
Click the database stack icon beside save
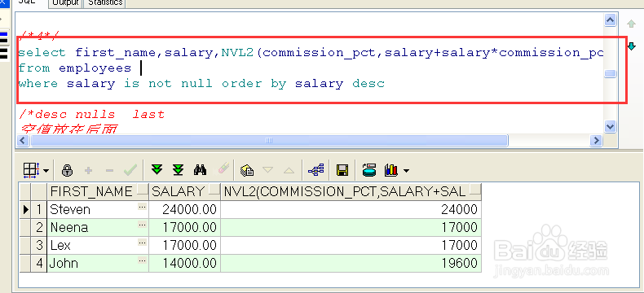[369, 169]
